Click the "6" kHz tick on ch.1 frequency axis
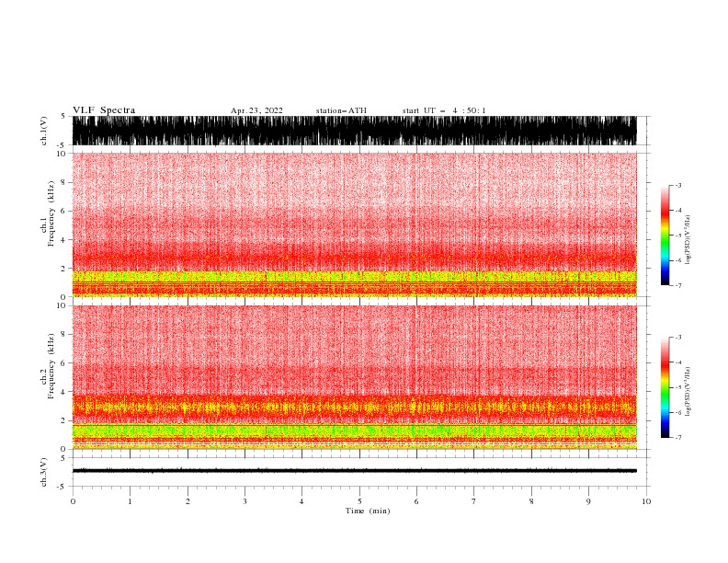 [63, 211]
